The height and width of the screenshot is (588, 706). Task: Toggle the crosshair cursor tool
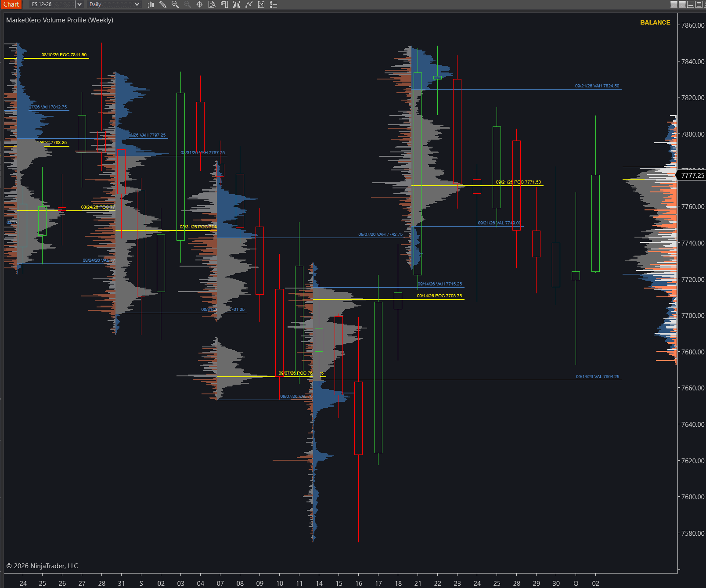pyautogui.click(x=199, y=4)
